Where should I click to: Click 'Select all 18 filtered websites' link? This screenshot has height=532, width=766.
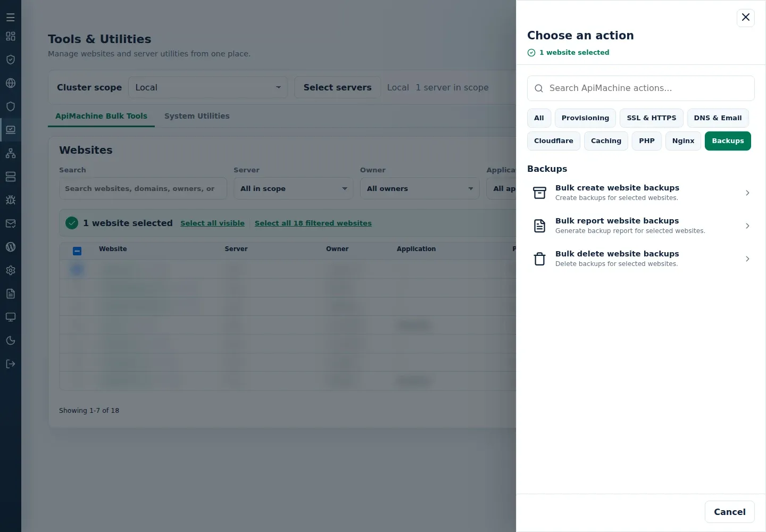pyautogui.click(x=313, y=223)
